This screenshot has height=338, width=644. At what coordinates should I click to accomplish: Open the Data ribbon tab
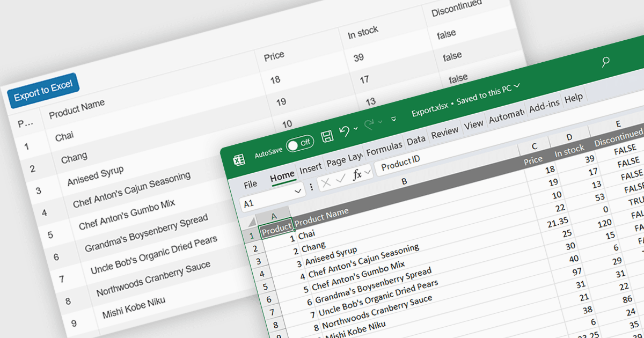pos(416,141)
